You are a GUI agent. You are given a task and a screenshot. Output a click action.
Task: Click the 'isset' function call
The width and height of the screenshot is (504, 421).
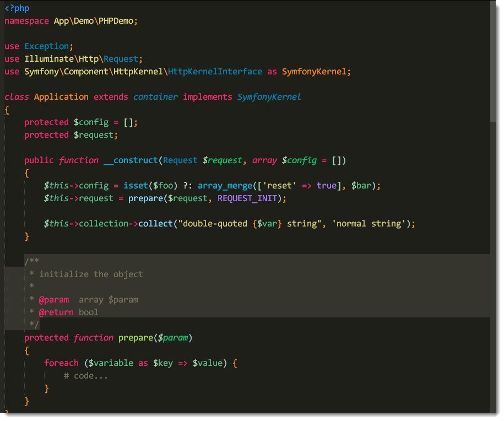point(136,186)
